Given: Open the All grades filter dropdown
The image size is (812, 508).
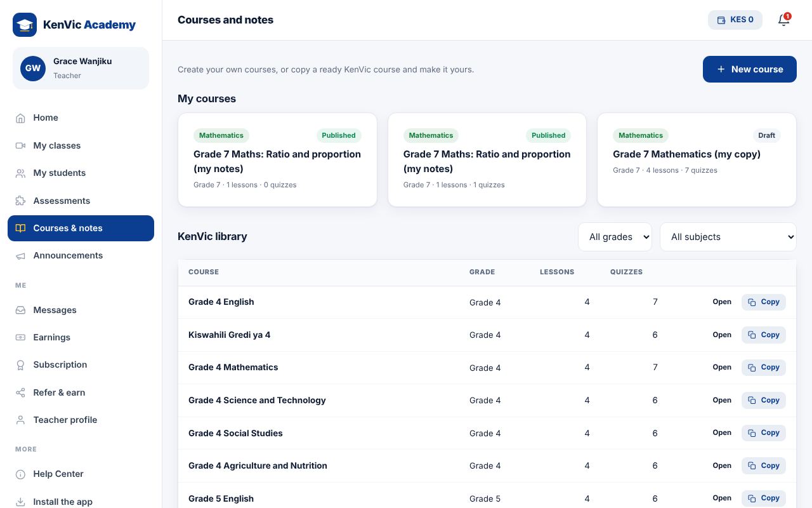Looking at the screenshot, I should click(615, 237).
